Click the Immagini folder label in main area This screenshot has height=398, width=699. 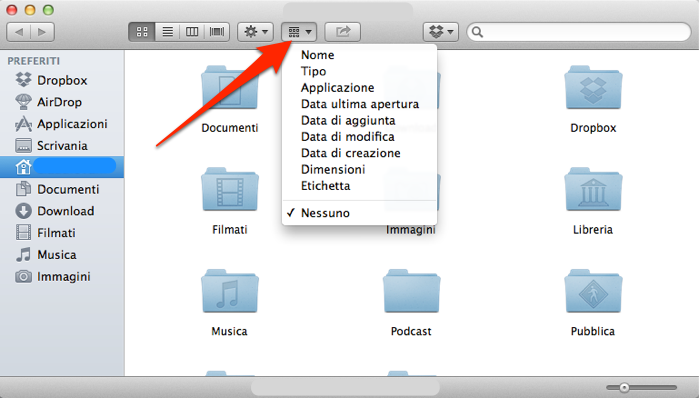pos(411,230)
